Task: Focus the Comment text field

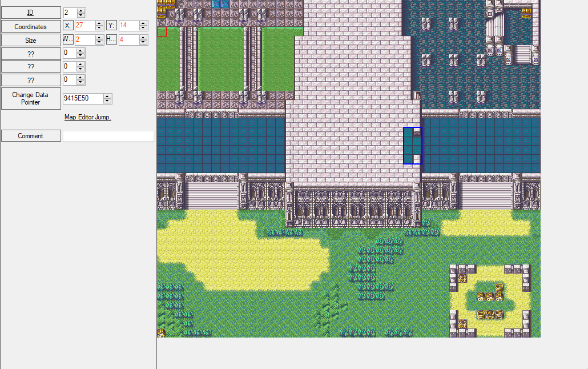Action: pos(108,137)
